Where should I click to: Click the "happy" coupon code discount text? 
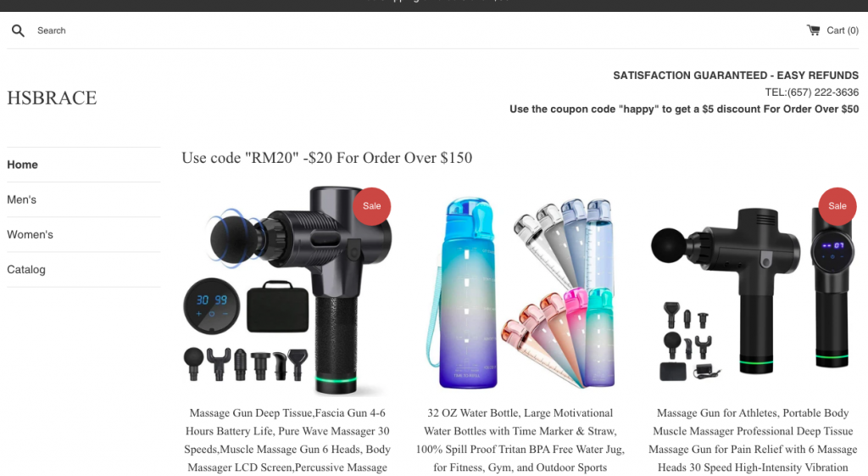tap(684, 109)
